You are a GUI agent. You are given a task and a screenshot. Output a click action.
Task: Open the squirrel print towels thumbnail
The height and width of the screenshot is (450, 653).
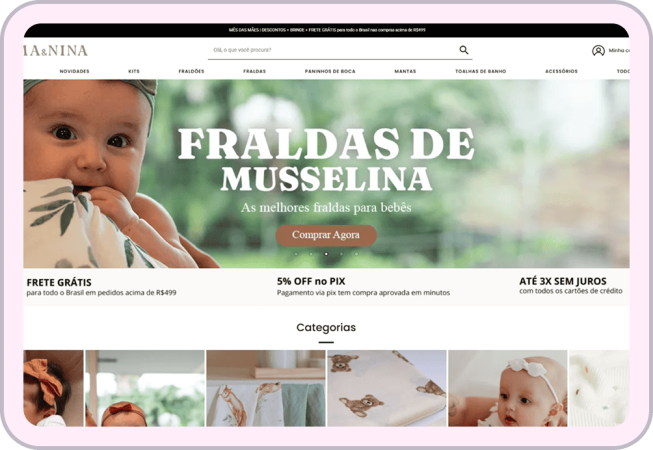click(x=266, y=388)
